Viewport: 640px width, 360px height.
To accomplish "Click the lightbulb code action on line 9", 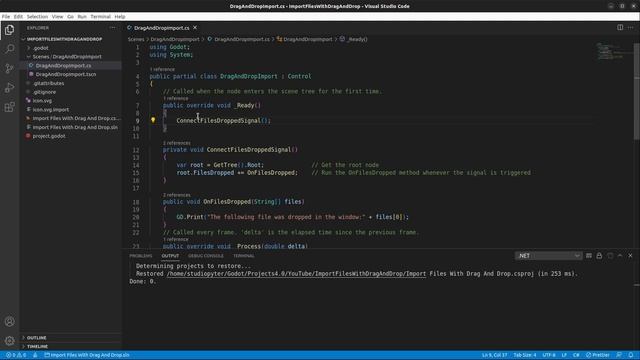I will [153, 120].
